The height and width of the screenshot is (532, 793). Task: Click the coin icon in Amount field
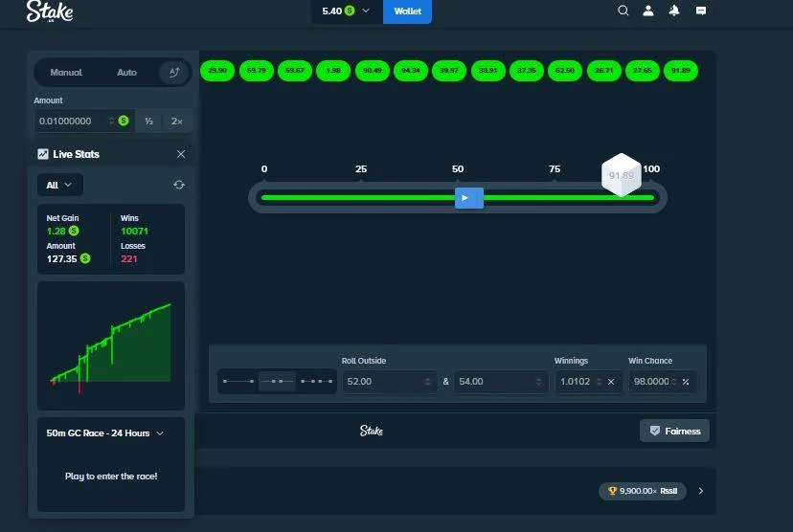pos(124,121)
